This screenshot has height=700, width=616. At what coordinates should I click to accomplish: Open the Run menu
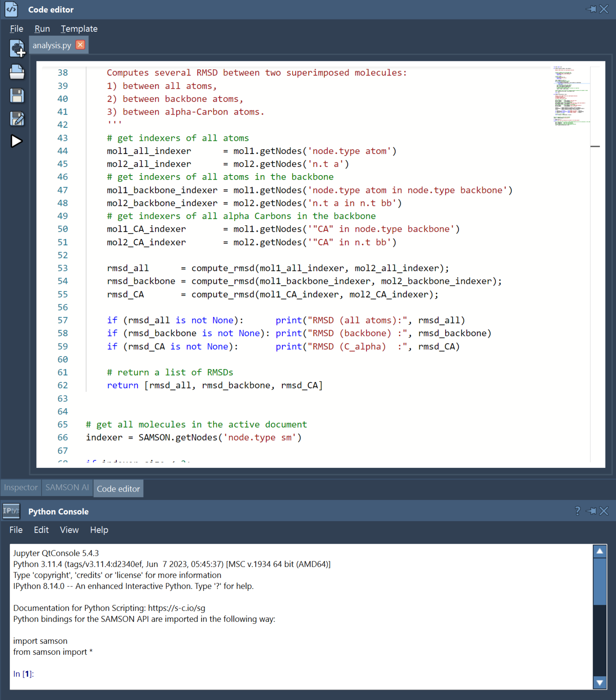coord(42,28)
